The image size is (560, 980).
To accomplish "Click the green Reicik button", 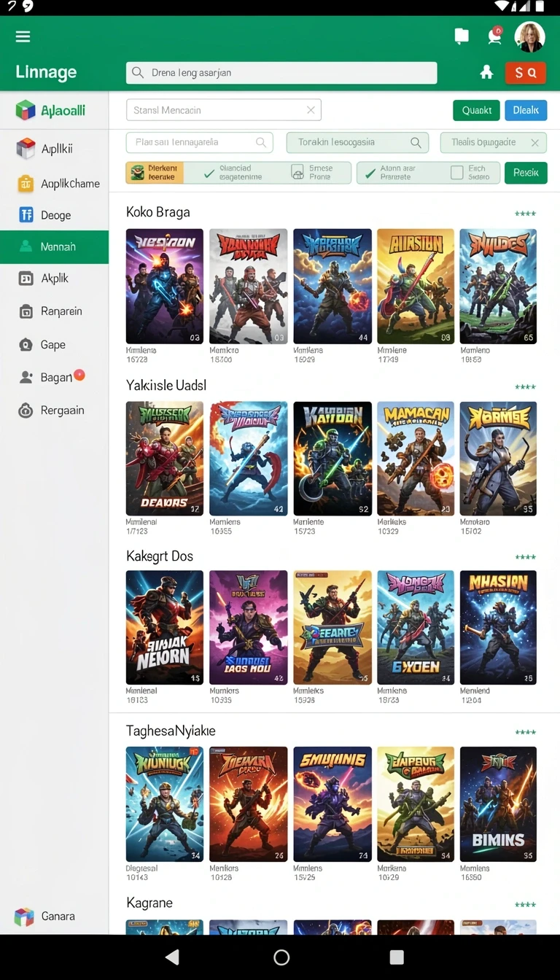I will tap(526, 173).
